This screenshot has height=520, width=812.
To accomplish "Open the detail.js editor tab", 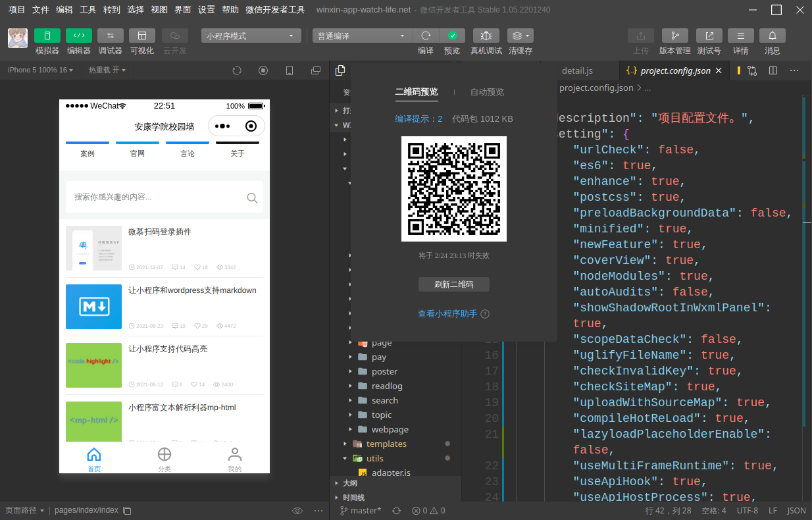I will (577, 70).
